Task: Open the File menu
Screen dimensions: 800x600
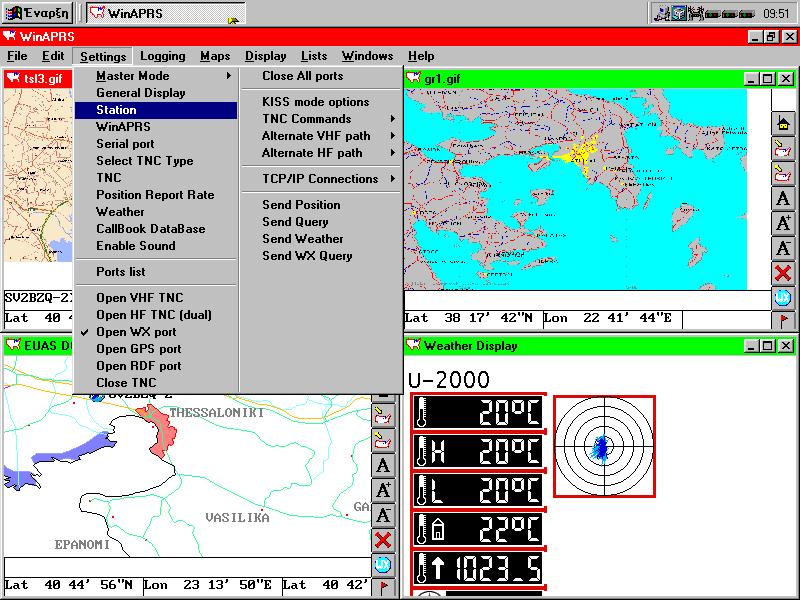Action: click(17, 56)
